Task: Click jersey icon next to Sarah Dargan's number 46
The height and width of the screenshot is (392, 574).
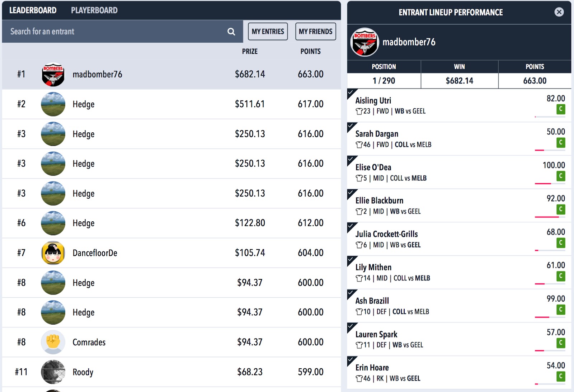Action: click(359, 145)
